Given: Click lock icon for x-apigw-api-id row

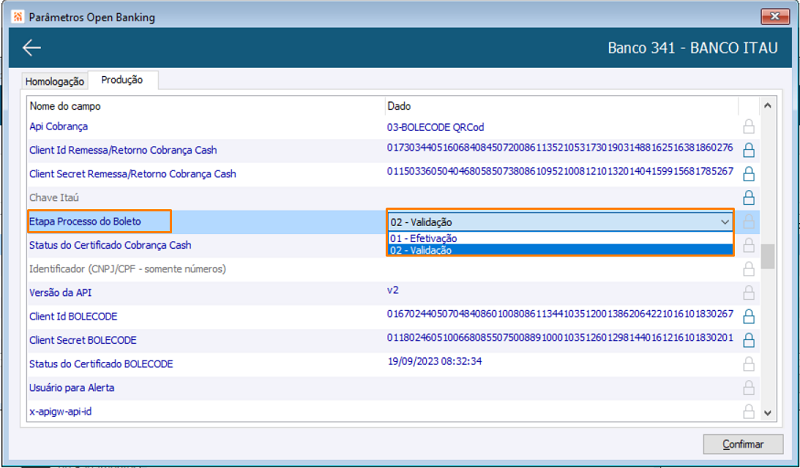Looking at the screenshot, I should [x=748, y=411].
